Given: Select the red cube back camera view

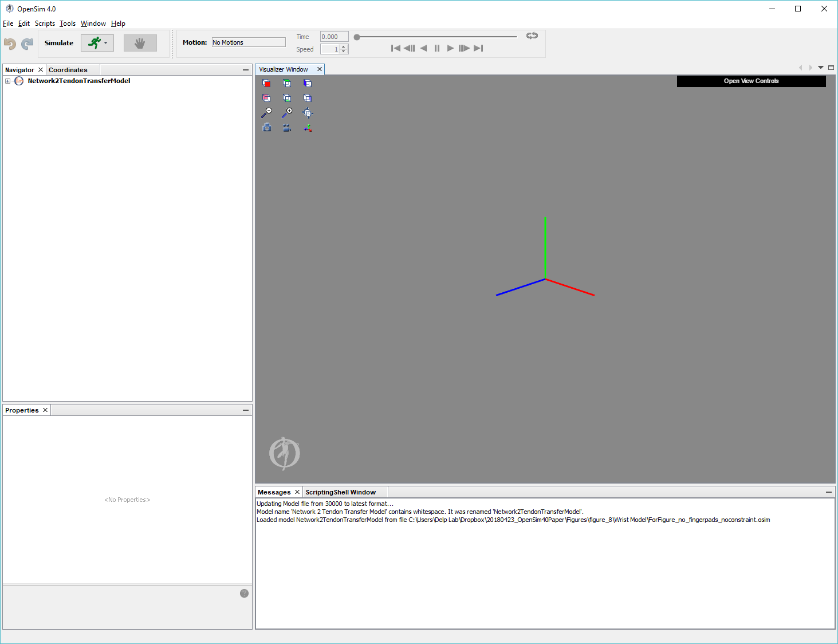Looking at the screenshot, I should coord(266,83).
